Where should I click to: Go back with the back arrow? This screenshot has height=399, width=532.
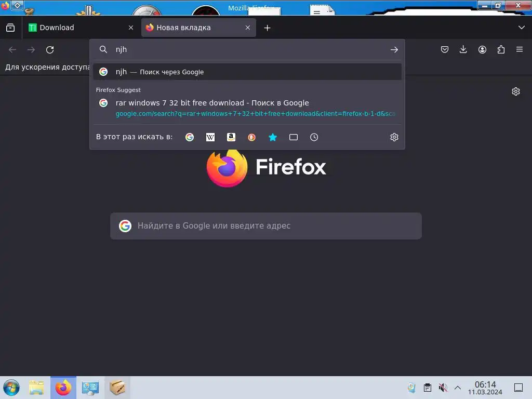click(12, 50)
